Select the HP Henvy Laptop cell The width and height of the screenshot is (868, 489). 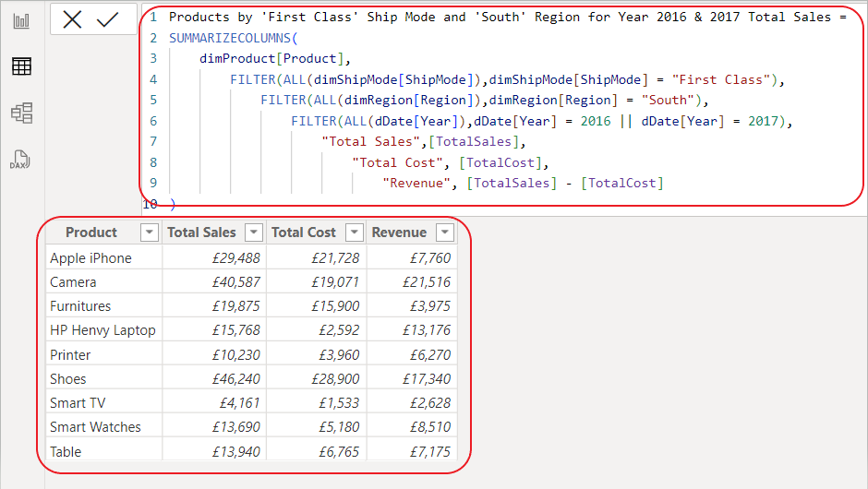click(x=104, y=330)
